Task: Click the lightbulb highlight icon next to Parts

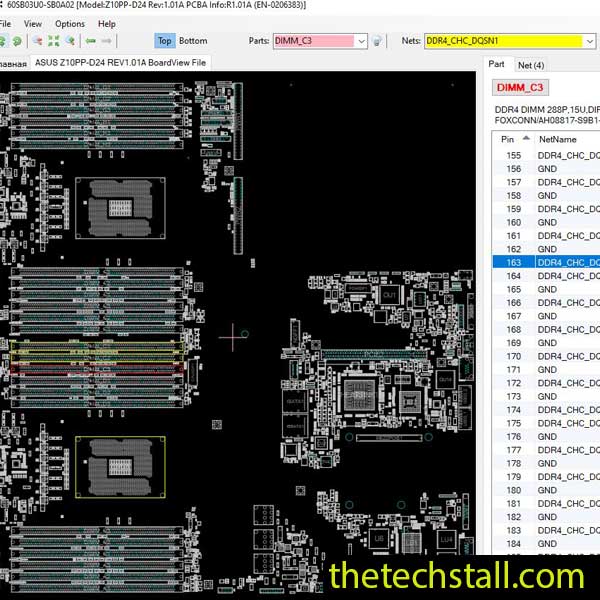Action: click(x=377, y=41)
